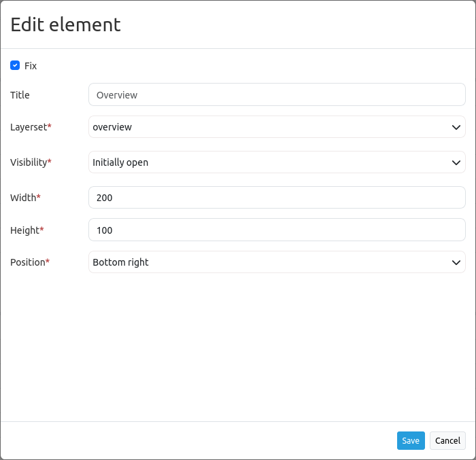Click the Fix checkbox label text

point(31,66)
